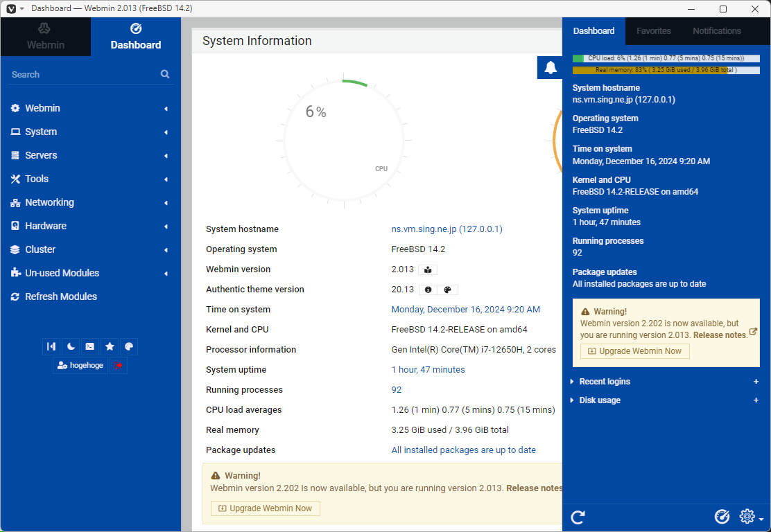This screenshot has height=532, width=771.
Task: Click All installed packages are up to date link
Action: click(463, 450)
